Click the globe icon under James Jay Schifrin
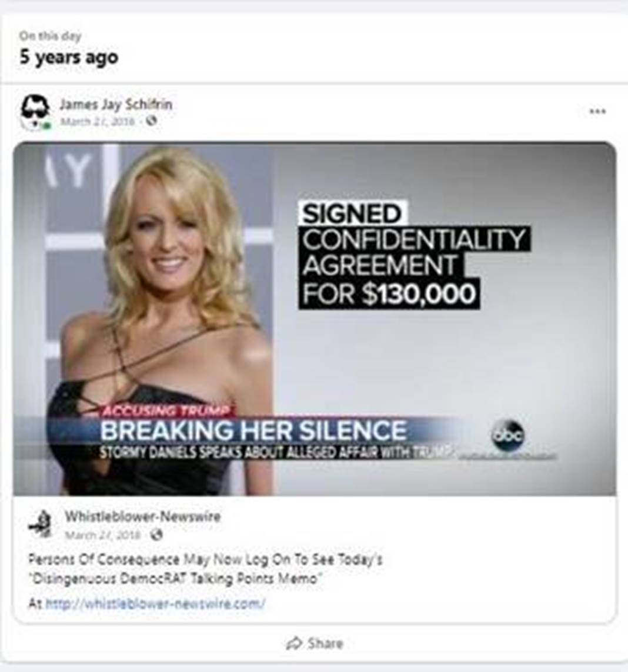 [151, 121]
